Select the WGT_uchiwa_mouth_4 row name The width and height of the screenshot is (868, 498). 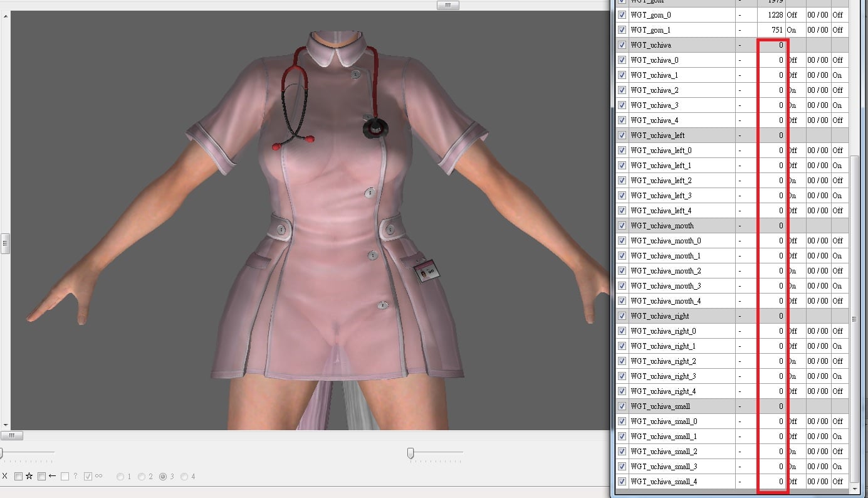click(x=666, y=301)
